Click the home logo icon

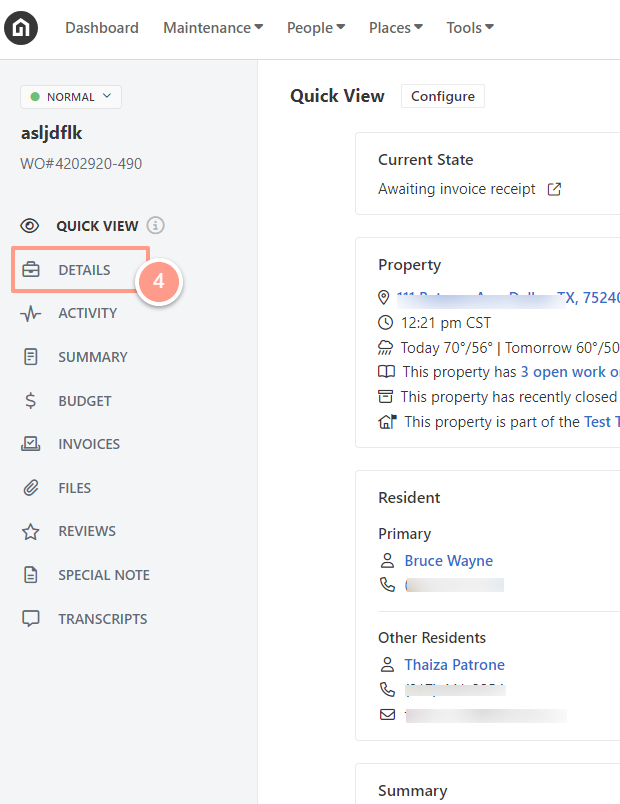point(21,28)
